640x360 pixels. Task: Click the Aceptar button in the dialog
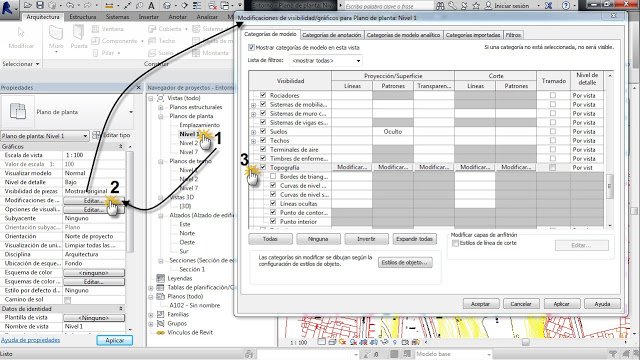[481, 304]
